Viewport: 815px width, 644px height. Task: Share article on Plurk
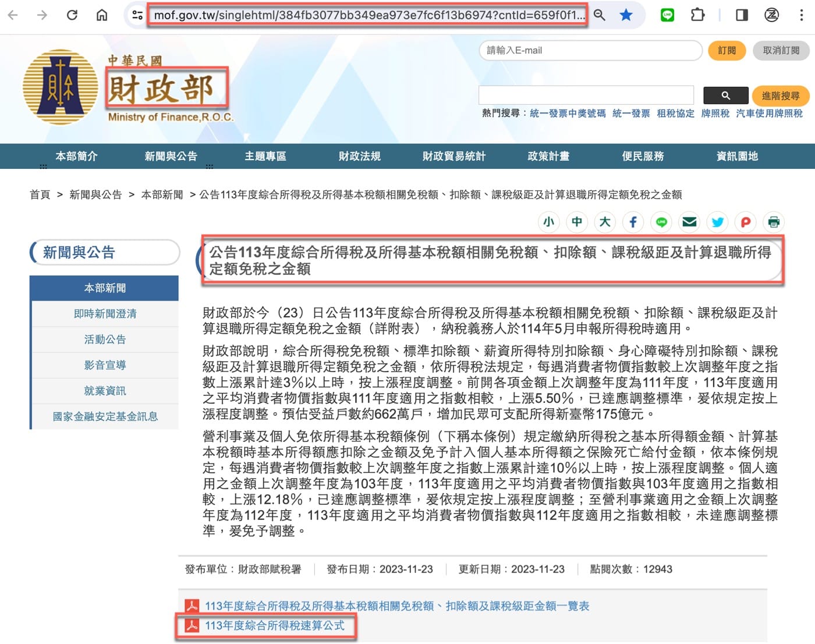(x=746, y=222)
